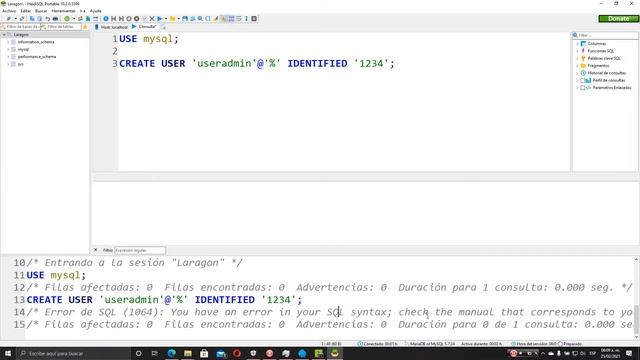Click the helpers panel Filter field
The width and height of the screenshot is (640, 360).
tap(605, 36)
